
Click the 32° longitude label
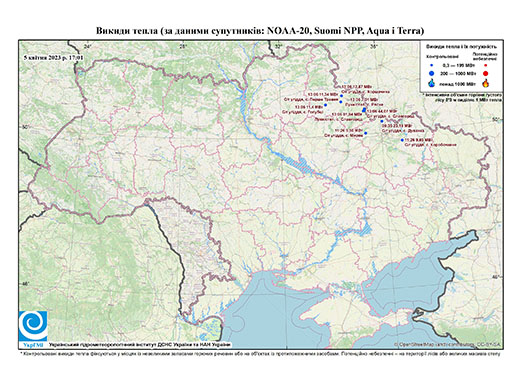[x=278, y=46]
